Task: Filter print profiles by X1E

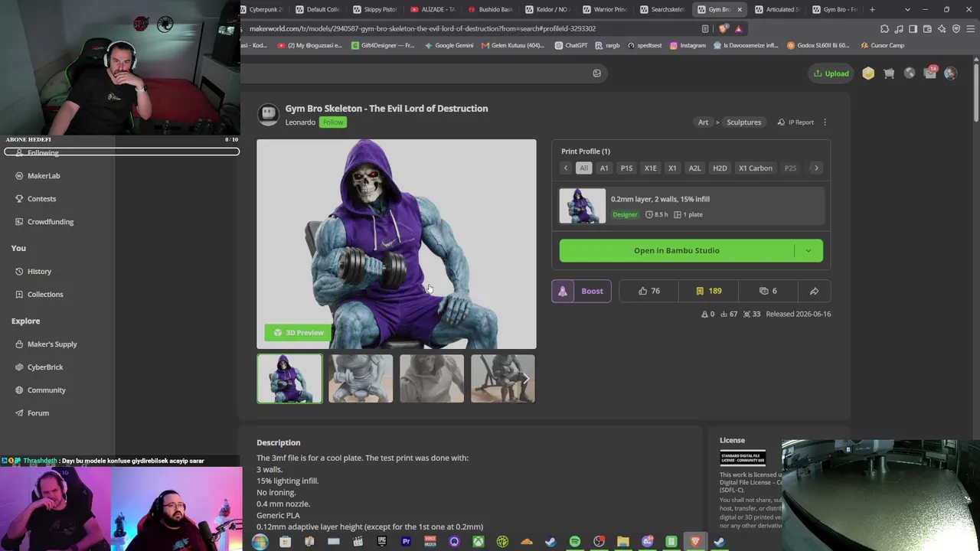Action: point(650,168)
